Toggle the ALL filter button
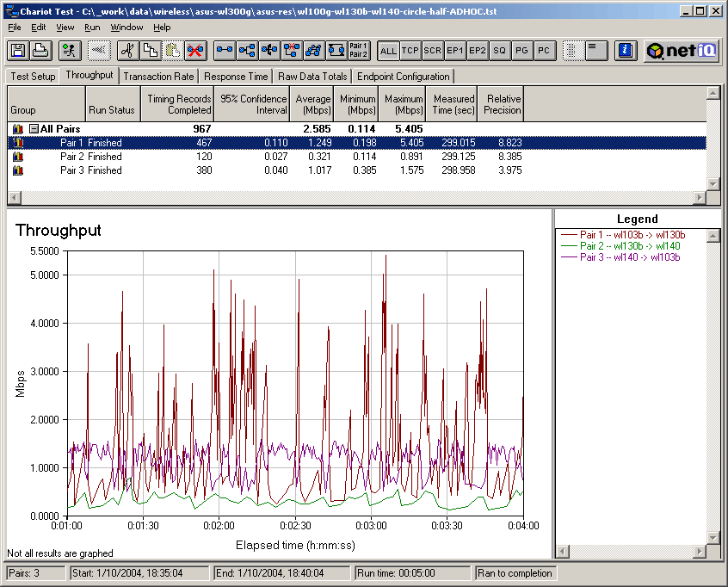Image resolution: width=728 pixels, height=587 pixels. tap(388, 51)
